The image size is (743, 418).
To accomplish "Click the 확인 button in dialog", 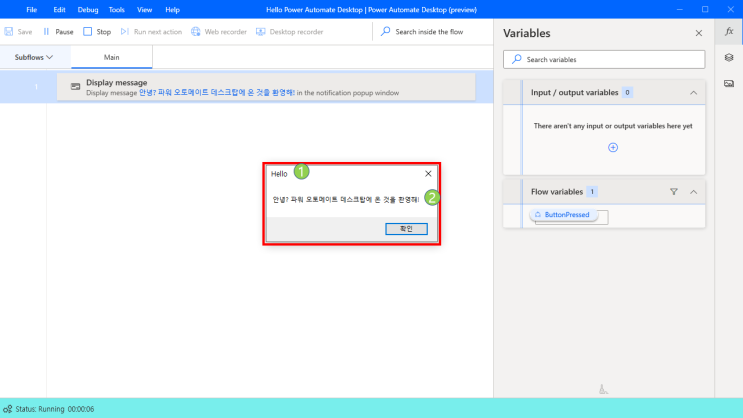I will (406, 228).
